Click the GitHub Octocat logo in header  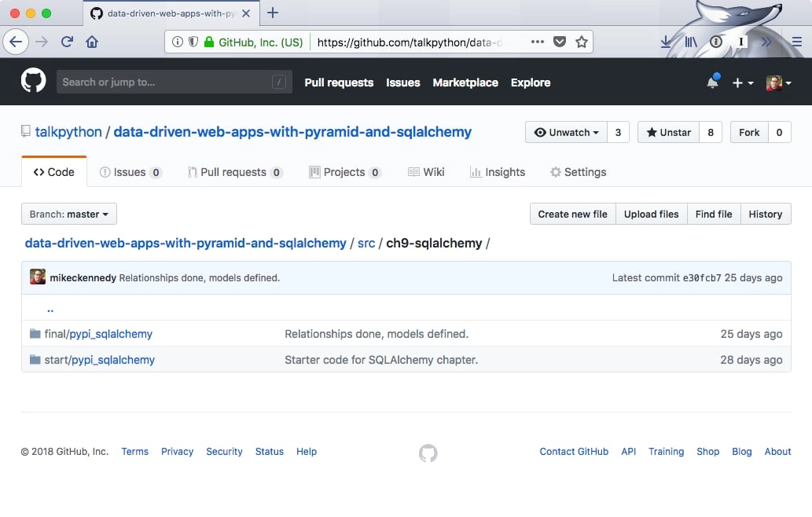(33, 82)
